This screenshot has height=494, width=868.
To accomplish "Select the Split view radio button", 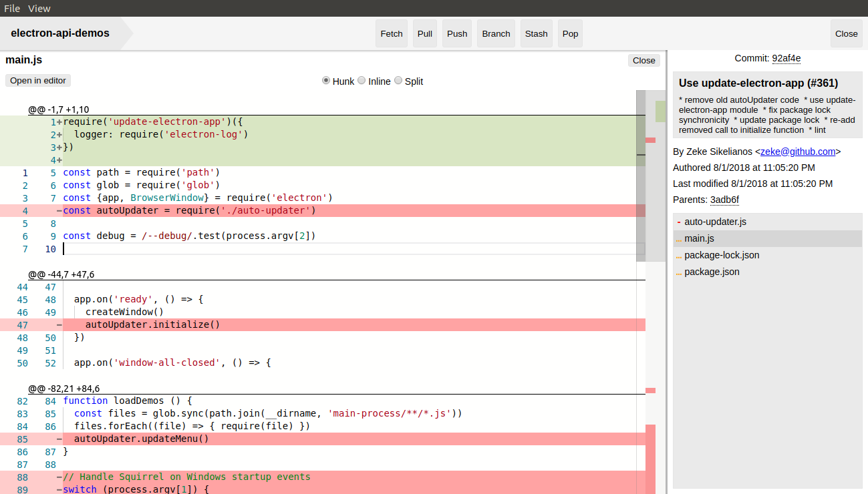I will (x=398, y=80).
